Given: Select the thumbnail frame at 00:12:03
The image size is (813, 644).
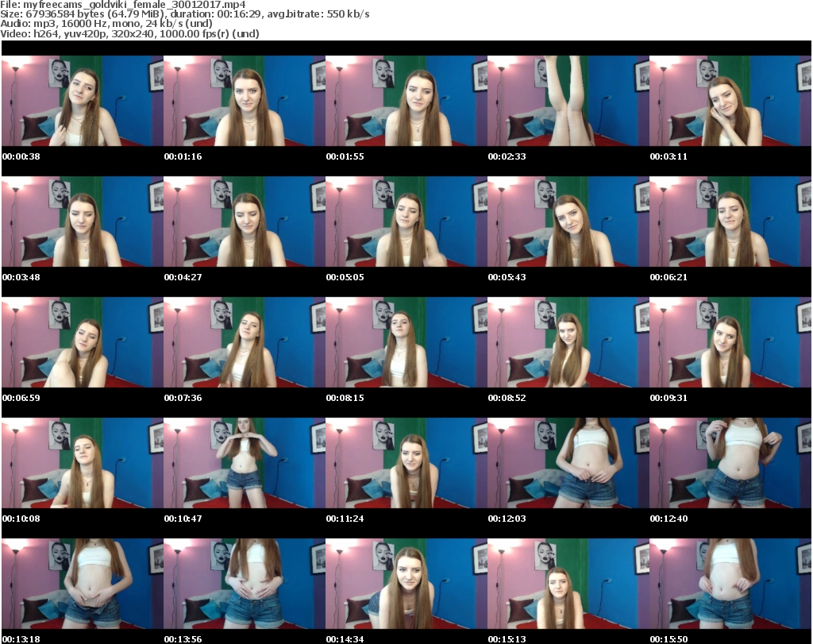Looking at the screenshot, I should tap(568, 463).
